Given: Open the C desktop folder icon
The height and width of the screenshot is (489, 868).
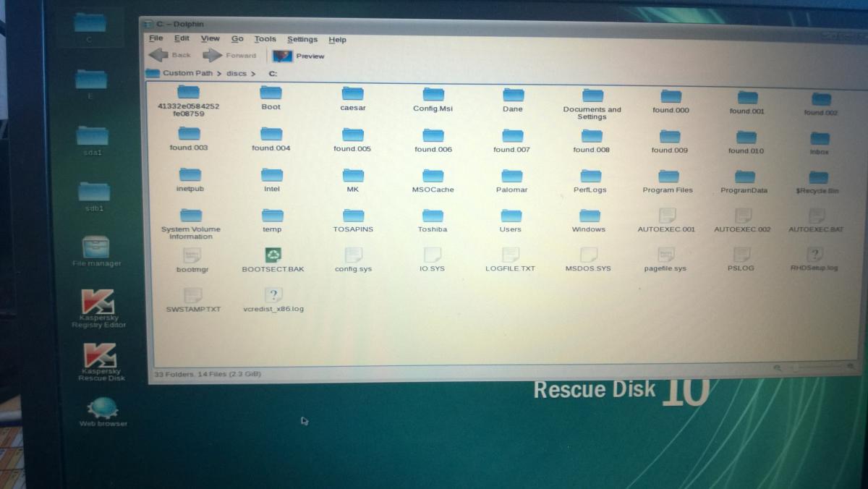Looking at the screenshot, I should [x=90, y=27].
